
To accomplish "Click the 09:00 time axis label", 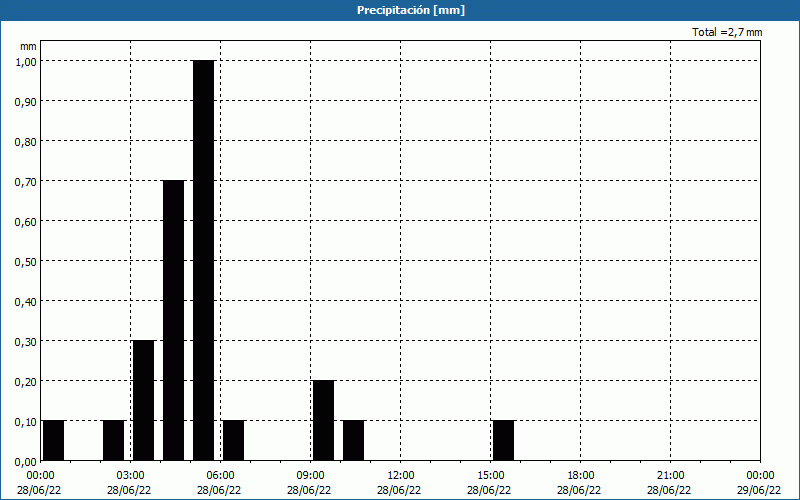I will coord(310,476).
